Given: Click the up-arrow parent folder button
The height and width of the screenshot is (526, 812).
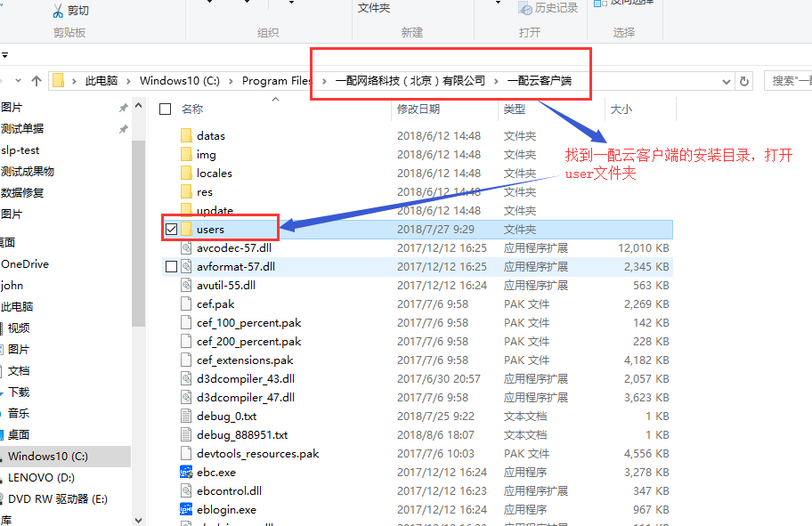Looking at the screenshot, I should point(37,81).
